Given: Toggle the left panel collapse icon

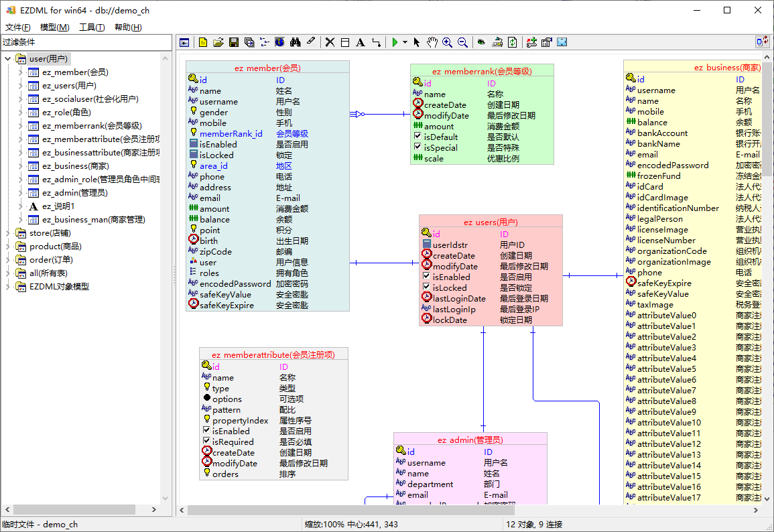Looking at the screenshot, I should (184, 42).
